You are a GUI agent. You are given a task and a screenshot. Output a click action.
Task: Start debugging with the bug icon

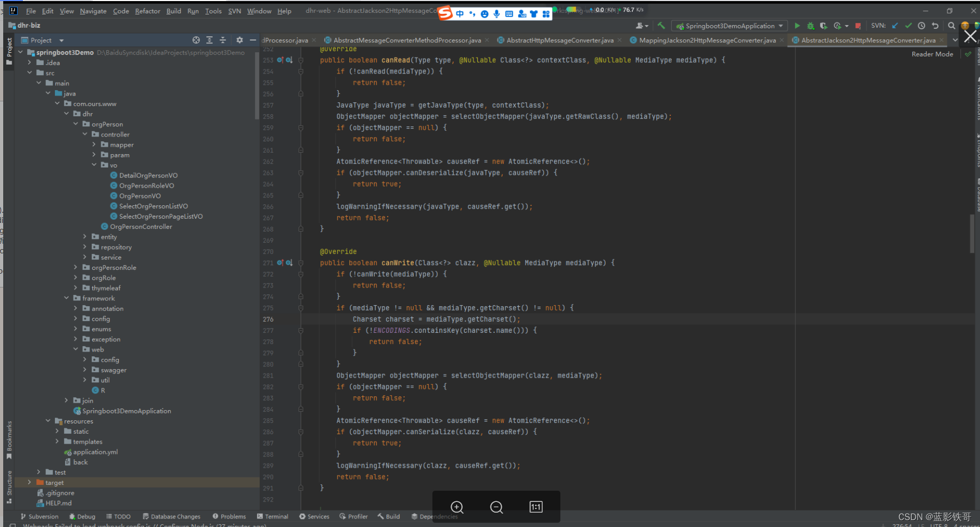pos(810,26)
